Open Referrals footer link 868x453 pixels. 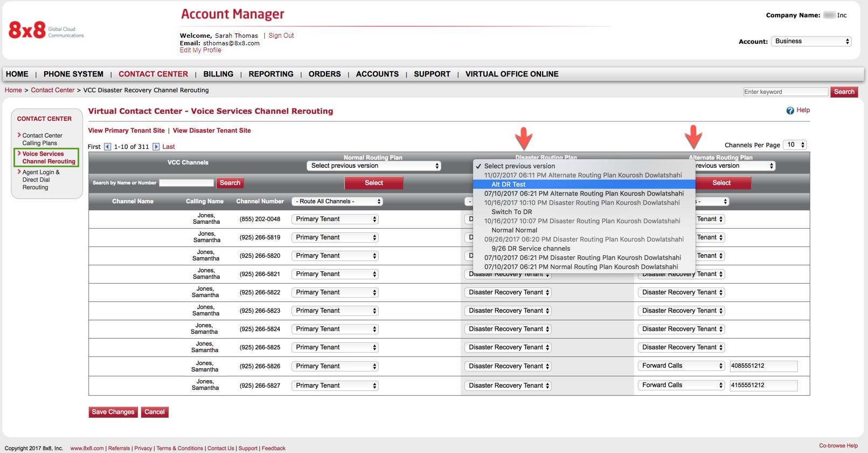pos(119,448)
